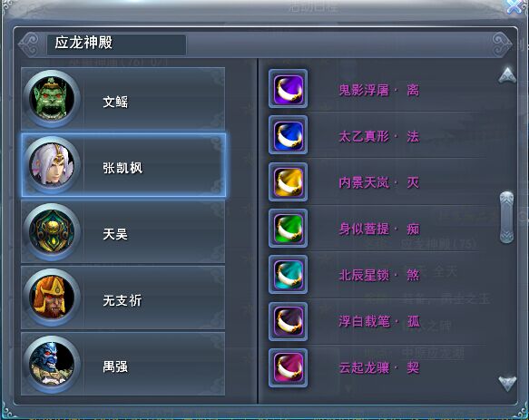The width and height of the screenshot is (529, 420).
Task: Click the dark 浮白载笔·孤 item icon
Action: pyautogui.click(x=289, y=321)
